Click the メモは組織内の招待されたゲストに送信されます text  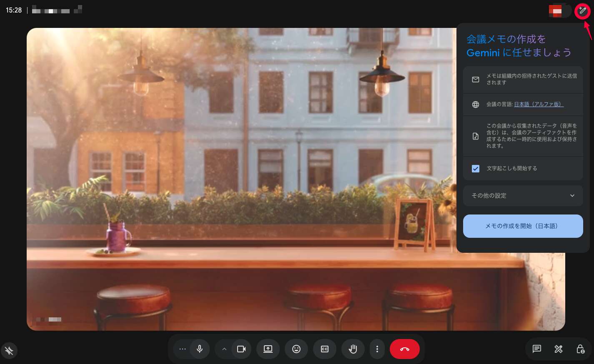point(531,79)
